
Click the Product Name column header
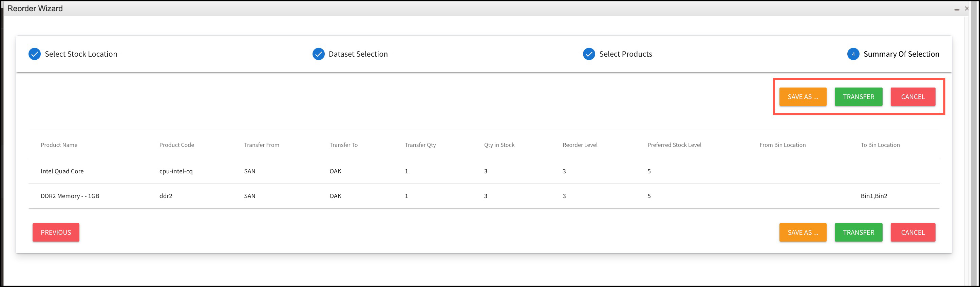click(x=59, y=145)
